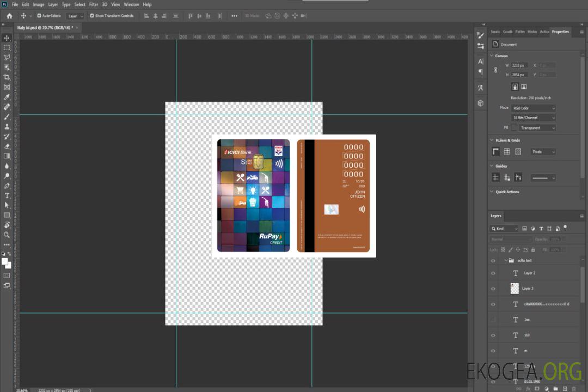The height and width of the screenshot is (392, 588).
Task: Toggle Show Transform Controls checkbox
Action: tap(92, 16)
